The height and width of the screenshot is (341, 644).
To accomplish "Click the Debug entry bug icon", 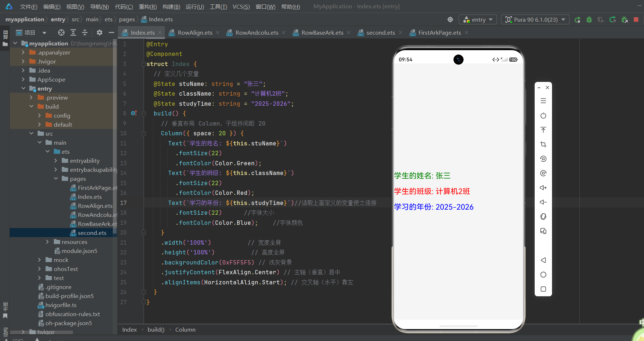I will (x=589, y=19).
